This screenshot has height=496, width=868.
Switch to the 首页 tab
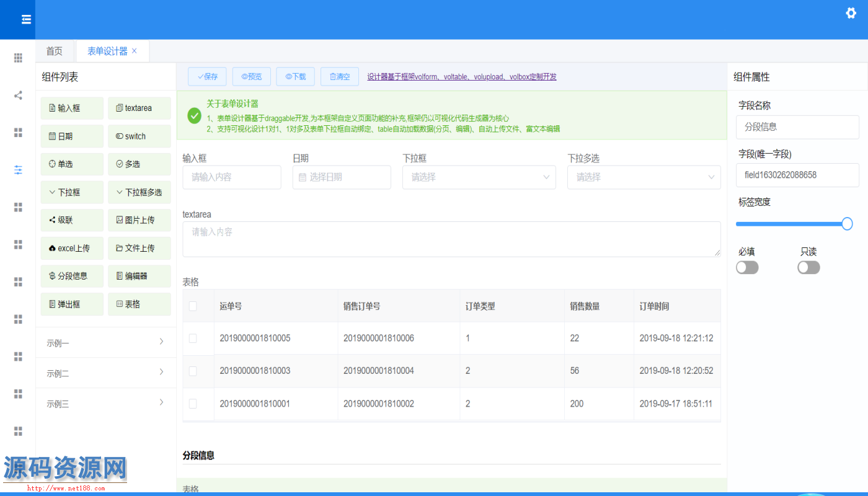55,51
